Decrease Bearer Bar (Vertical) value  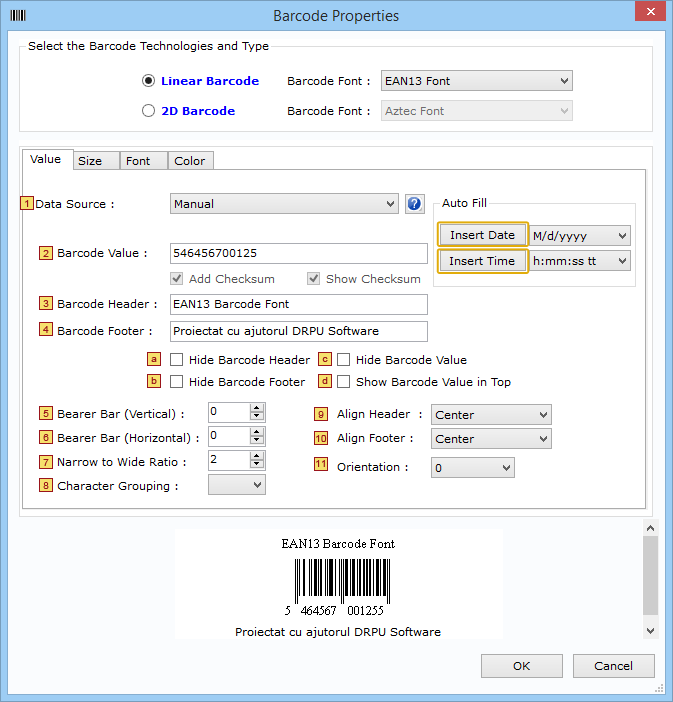point(257,416)
